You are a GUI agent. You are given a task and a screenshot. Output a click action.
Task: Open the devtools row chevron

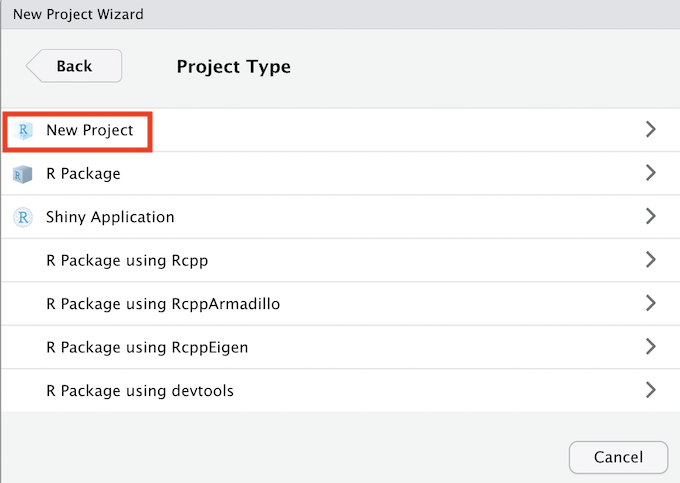(x=650, y=390)
